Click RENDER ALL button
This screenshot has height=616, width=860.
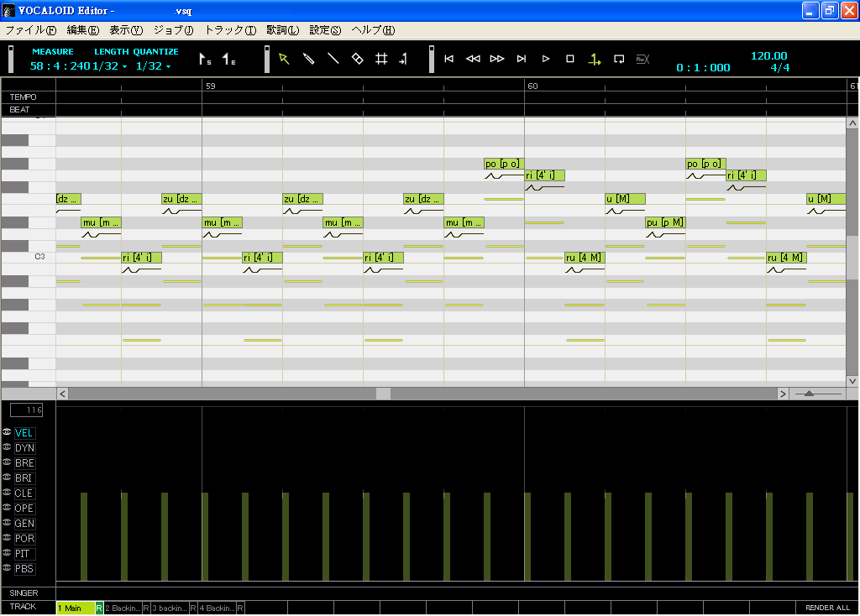827,608
